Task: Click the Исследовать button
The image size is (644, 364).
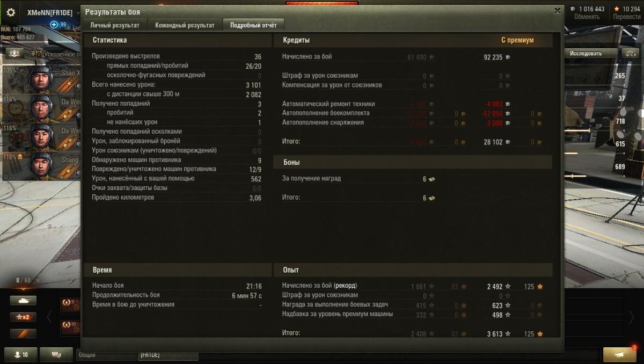Action: point(589,53)
